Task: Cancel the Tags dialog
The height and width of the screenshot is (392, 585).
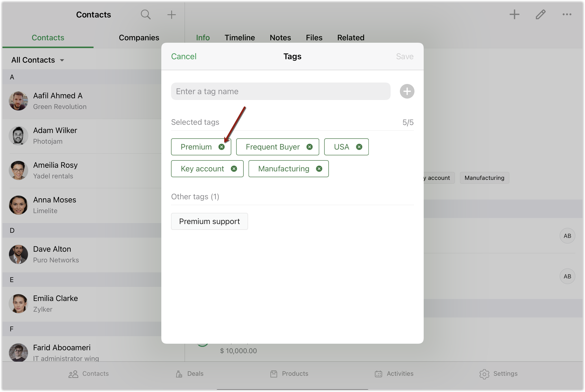Action: click(x=184, y=57)
